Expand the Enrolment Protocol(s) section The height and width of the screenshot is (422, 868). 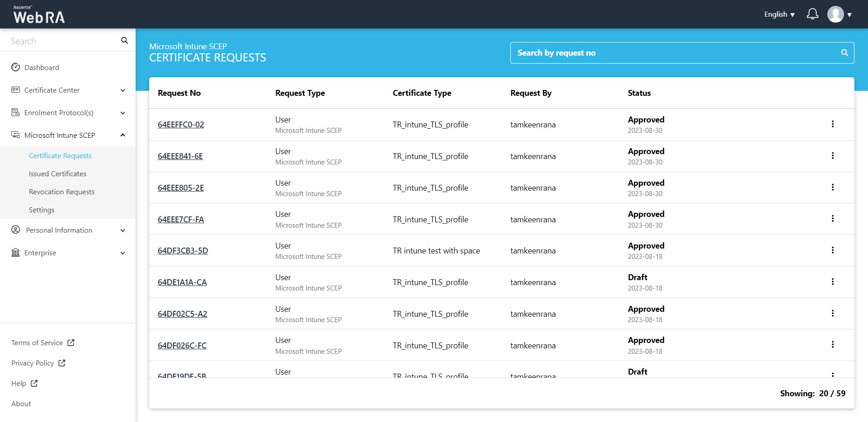[x=123, y=113]
